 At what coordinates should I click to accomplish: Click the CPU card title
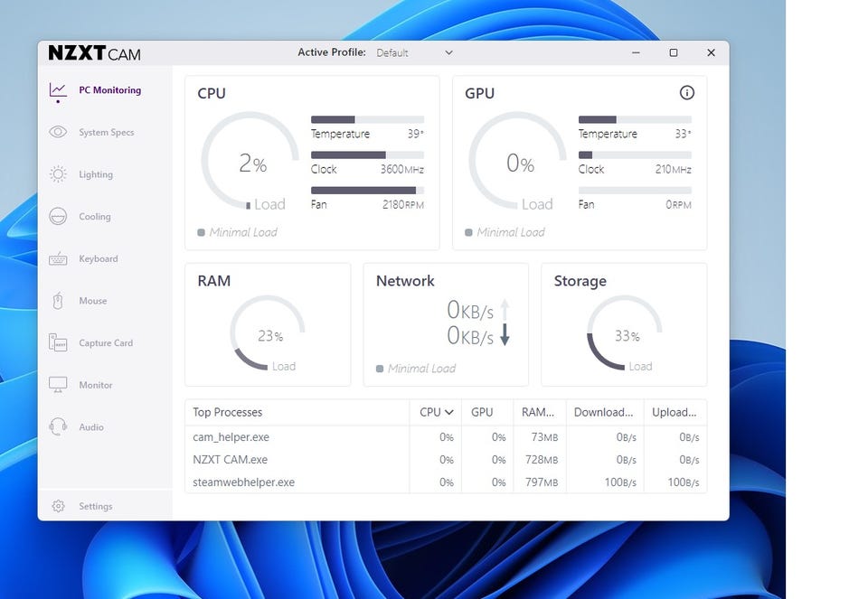[x=212, y=93]
